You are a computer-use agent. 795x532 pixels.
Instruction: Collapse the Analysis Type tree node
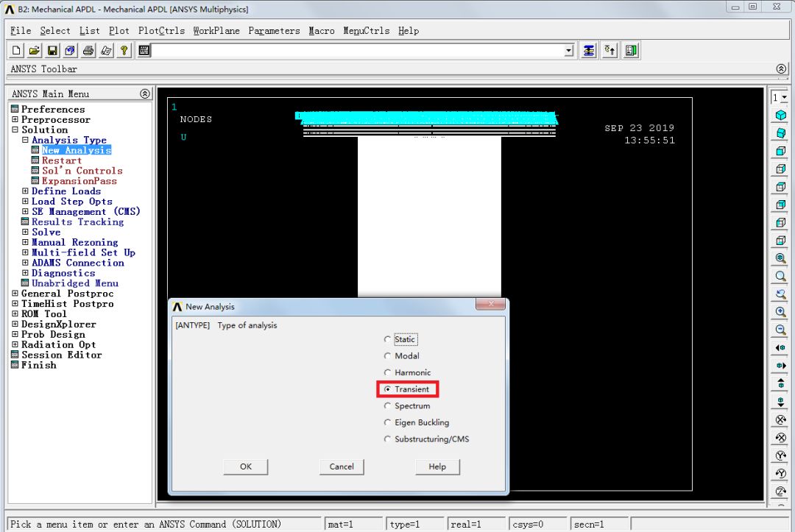(x=25, y=140)
